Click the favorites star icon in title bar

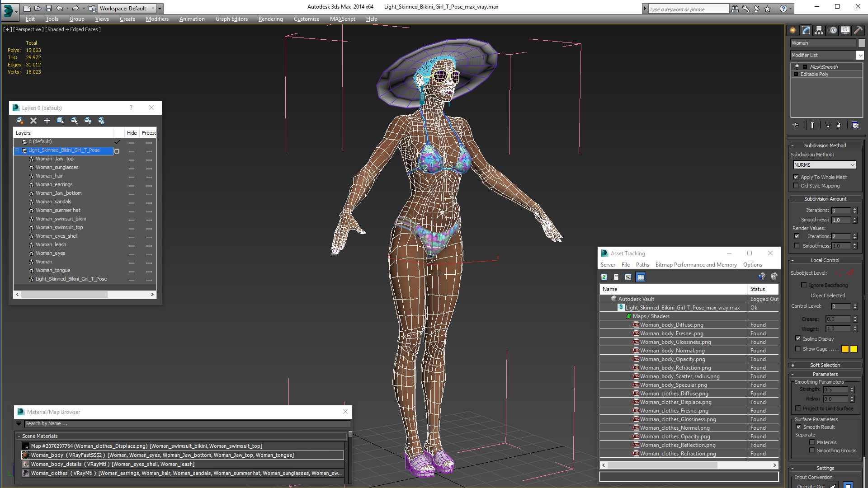pyautogui.click(x=767, y=9)
